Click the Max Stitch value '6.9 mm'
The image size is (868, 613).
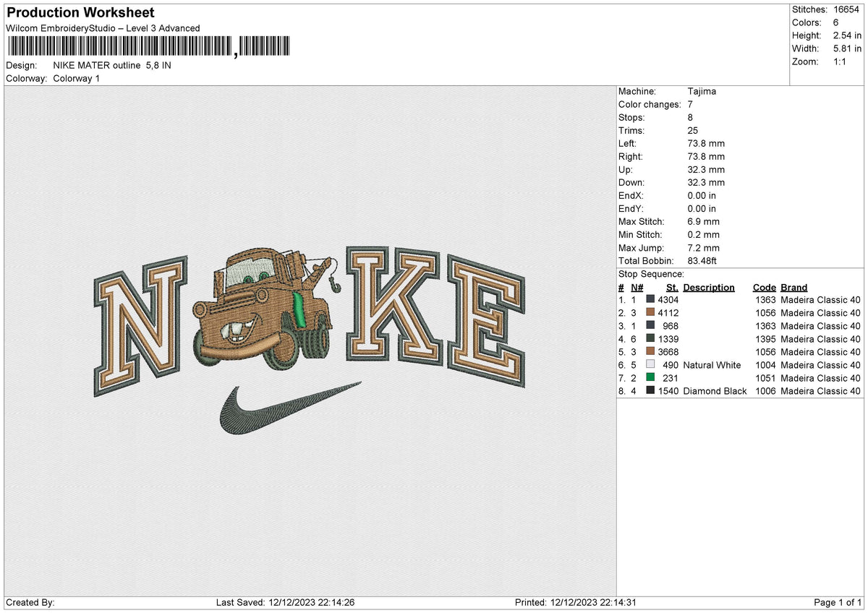pyautogui.click(x=704, y=222)
